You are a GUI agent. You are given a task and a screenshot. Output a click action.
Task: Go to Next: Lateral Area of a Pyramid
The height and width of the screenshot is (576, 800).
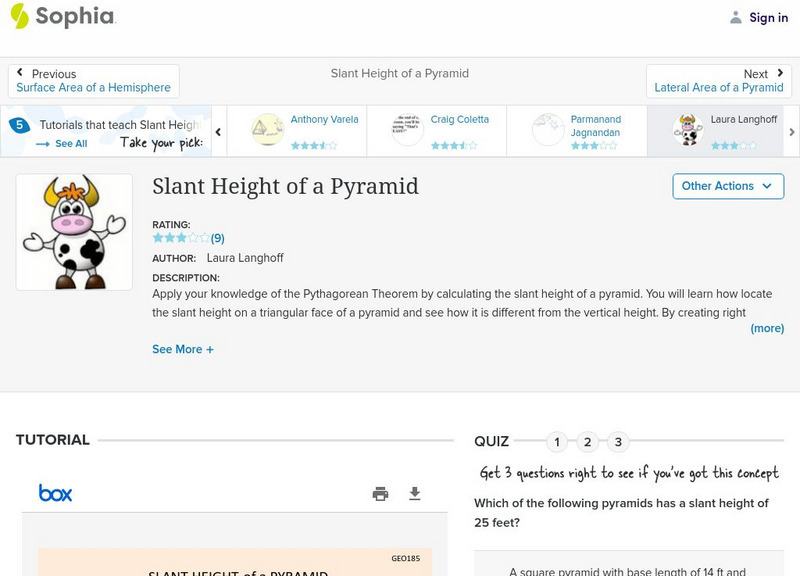pyautogui.click(x=718, y=81)
